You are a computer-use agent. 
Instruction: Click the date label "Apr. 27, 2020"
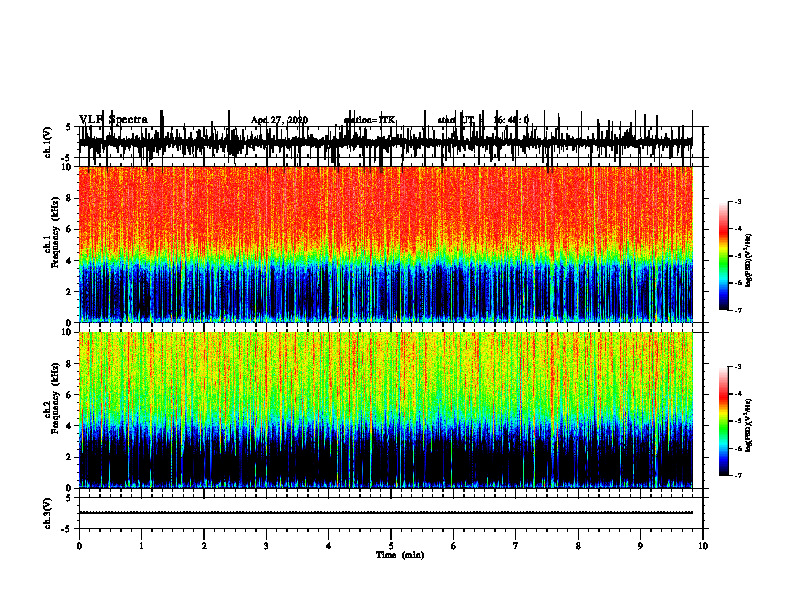(x=279, y=120)
